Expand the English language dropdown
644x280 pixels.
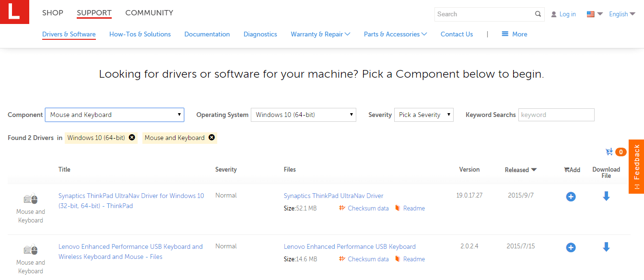pyautogui.click(x=622, y=14)
